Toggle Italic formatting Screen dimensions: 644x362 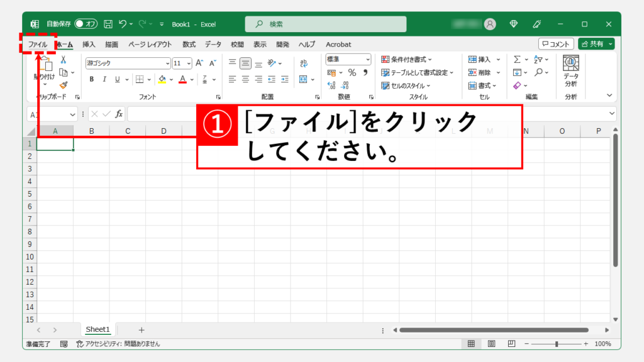(104, 79)
